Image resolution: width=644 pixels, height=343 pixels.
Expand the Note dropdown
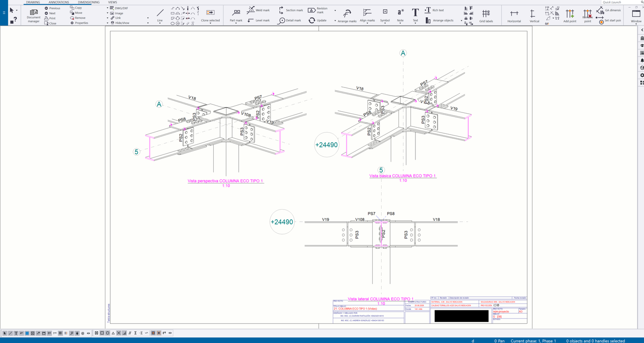[400, 23]
